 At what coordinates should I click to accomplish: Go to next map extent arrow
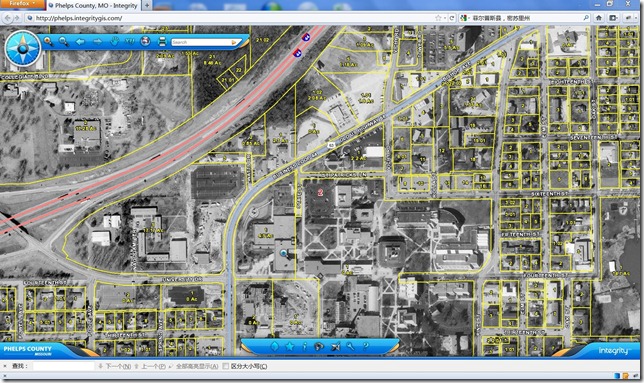pyautogui.click(x=97, y=41)
